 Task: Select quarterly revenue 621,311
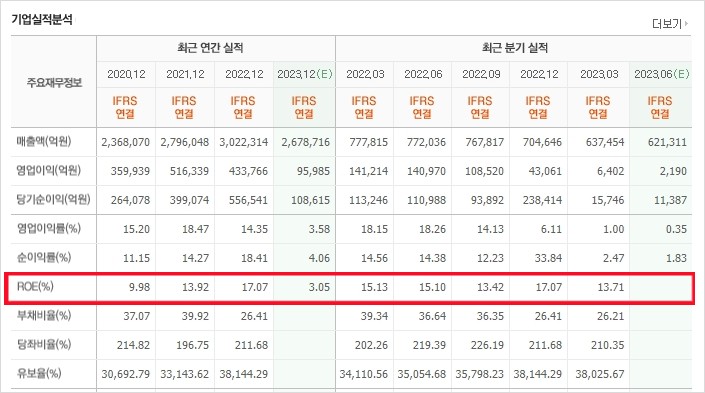pos(667,142)
